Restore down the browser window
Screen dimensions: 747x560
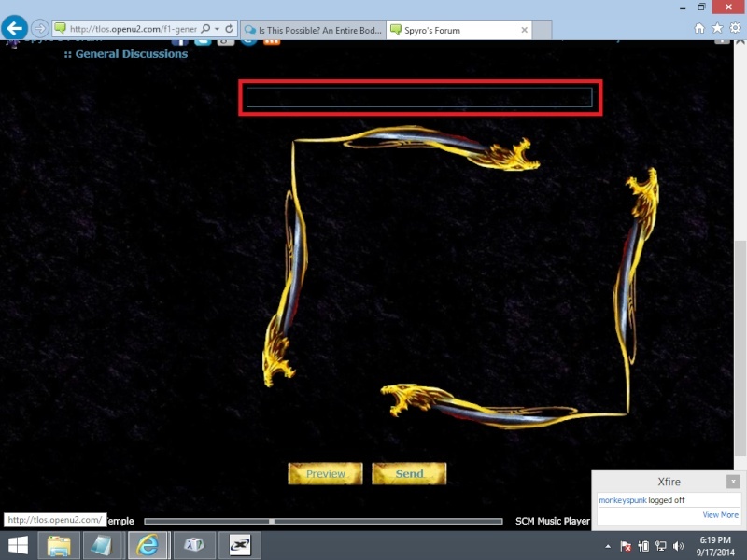pyautogui.click(x=702, y=7)
